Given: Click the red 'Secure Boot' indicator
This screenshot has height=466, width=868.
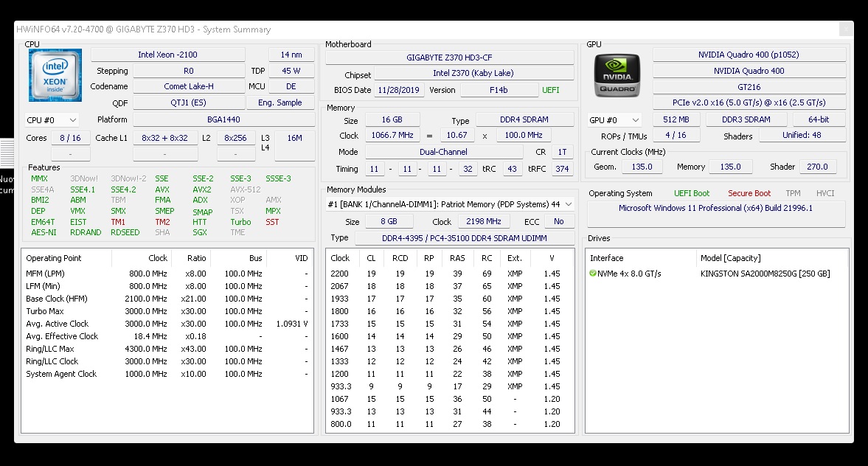Looking at the screenshot, I should (749, 193).
